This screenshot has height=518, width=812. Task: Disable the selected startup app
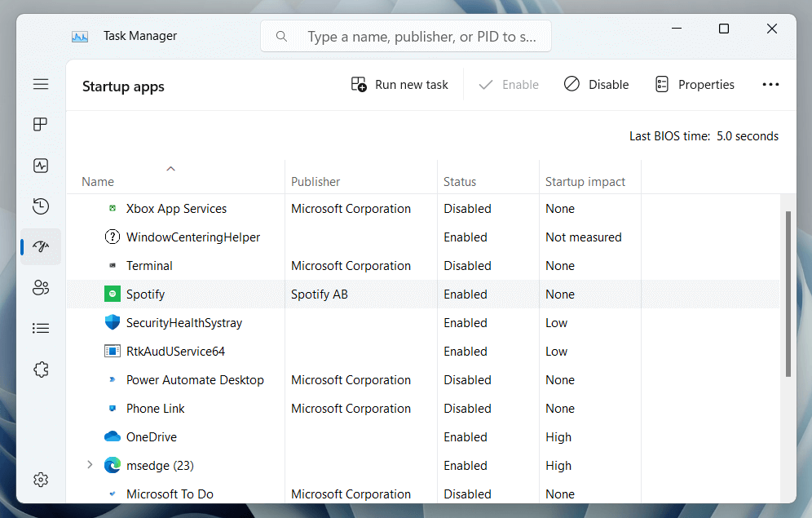(x=596, y=85)
